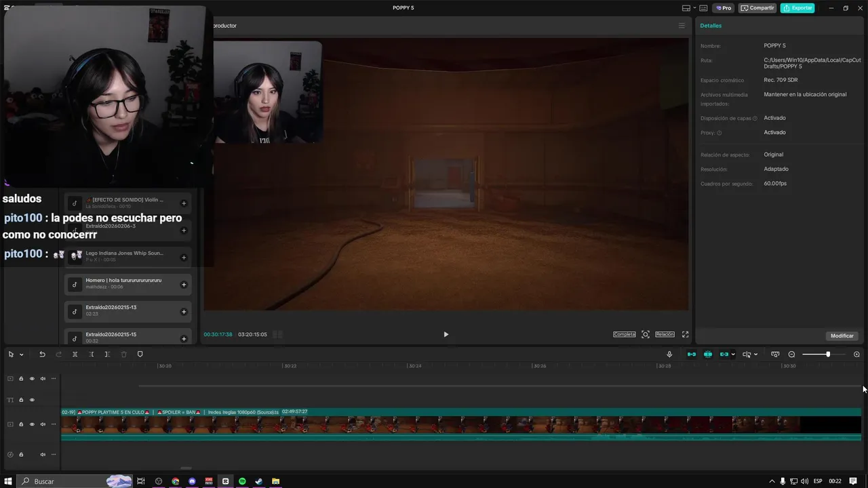
Task: Toggle the clip linkage button
Action: click(x=724, y=354)
